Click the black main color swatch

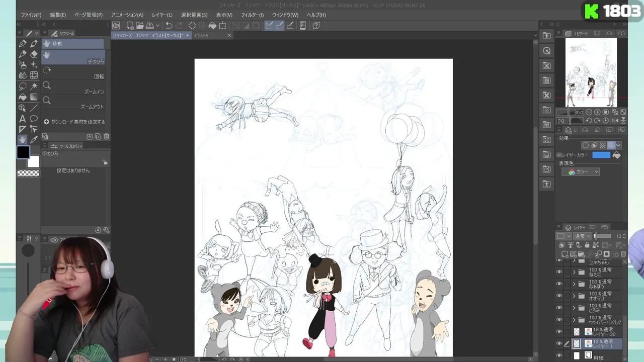click(x=23, y=152)
